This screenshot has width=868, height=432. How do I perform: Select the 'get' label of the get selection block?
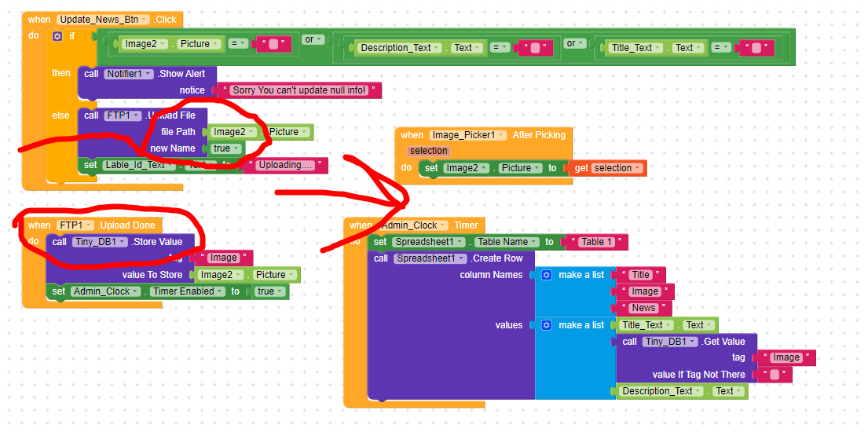(581, 168)
